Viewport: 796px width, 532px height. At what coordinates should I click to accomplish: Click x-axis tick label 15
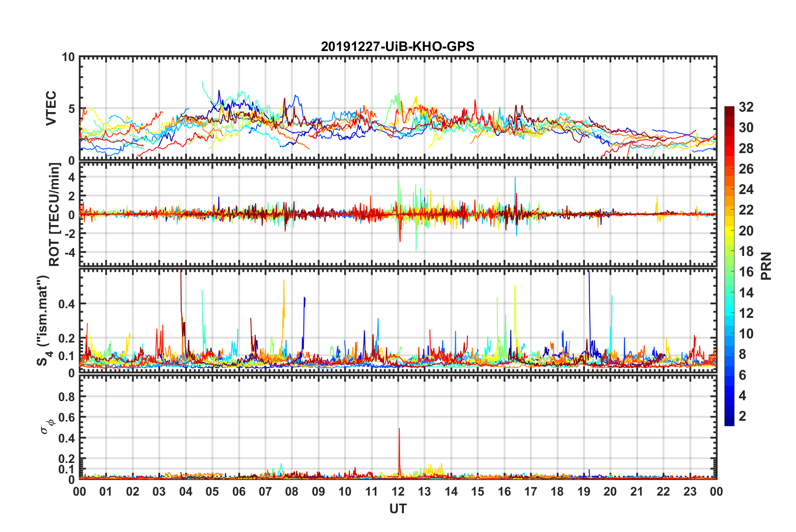click(478, 491)
